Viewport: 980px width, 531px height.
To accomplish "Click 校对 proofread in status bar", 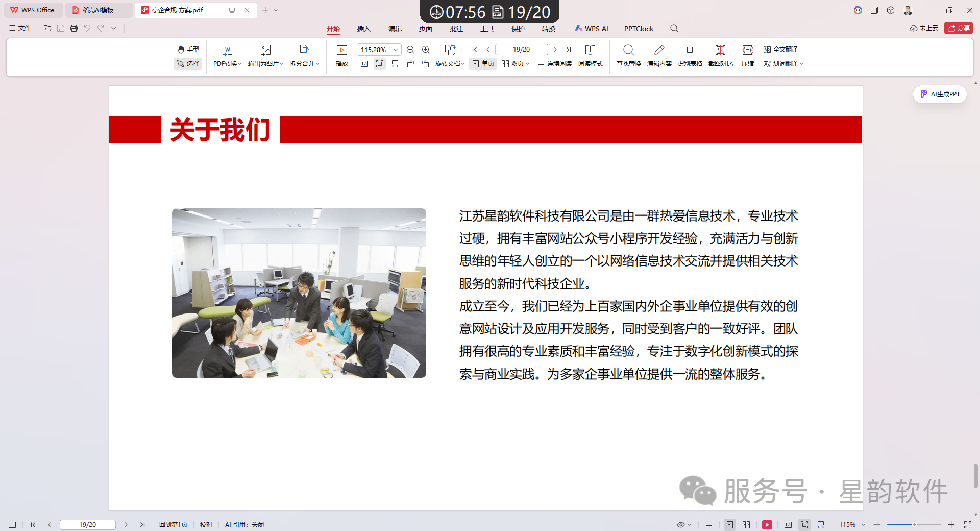I will coord(206,525).
